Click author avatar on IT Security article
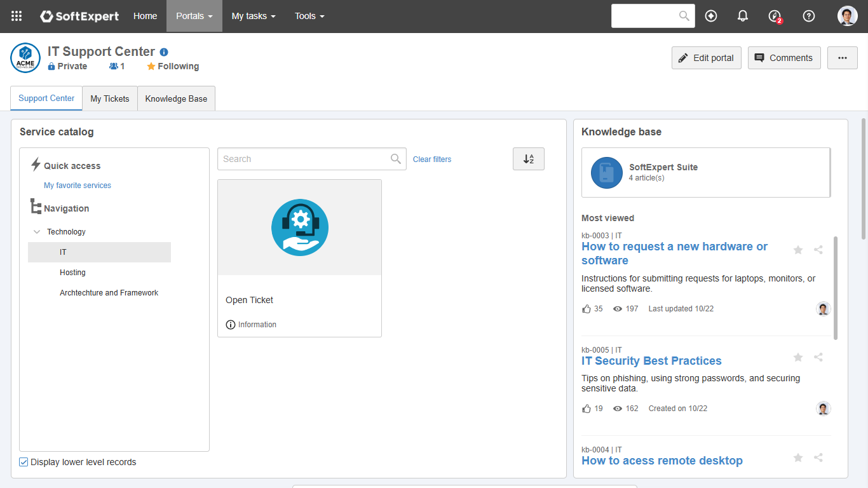Viewport: 868px width, 488px height. point(824,409)
